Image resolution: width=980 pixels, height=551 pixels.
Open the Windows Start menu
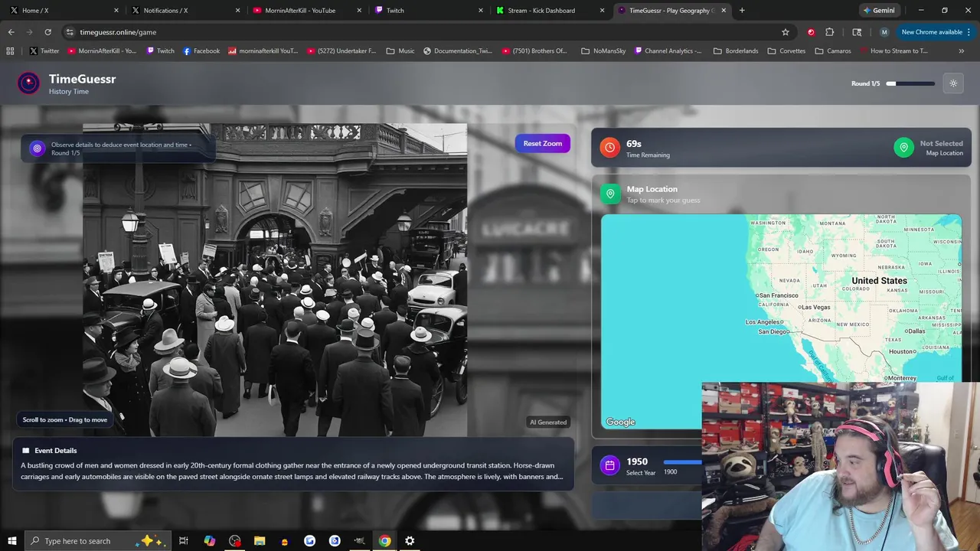pos(12,541)
